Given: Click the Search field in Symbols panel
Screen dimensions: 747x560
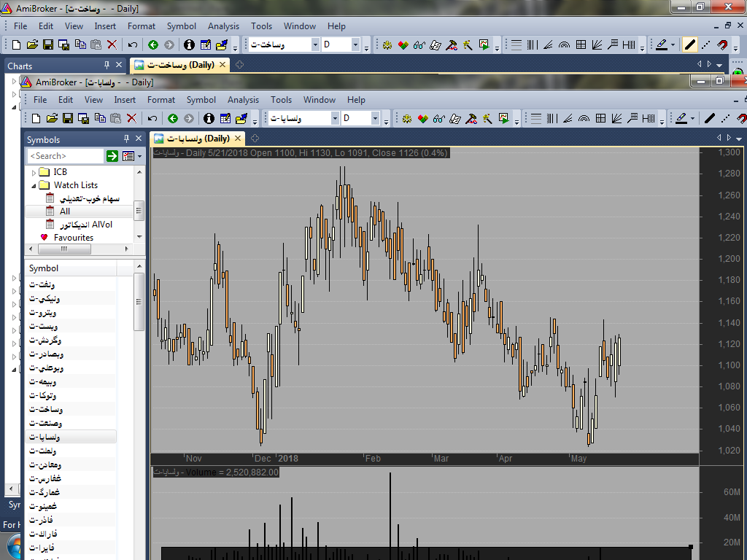Looking at the screenshot, I should click(x=65, y=156).
